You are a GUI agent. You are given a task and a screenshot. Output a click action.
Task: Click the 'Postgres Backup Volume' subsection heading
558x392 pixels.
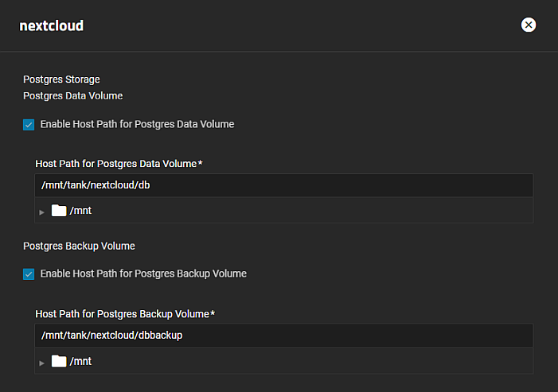(79, 246)
